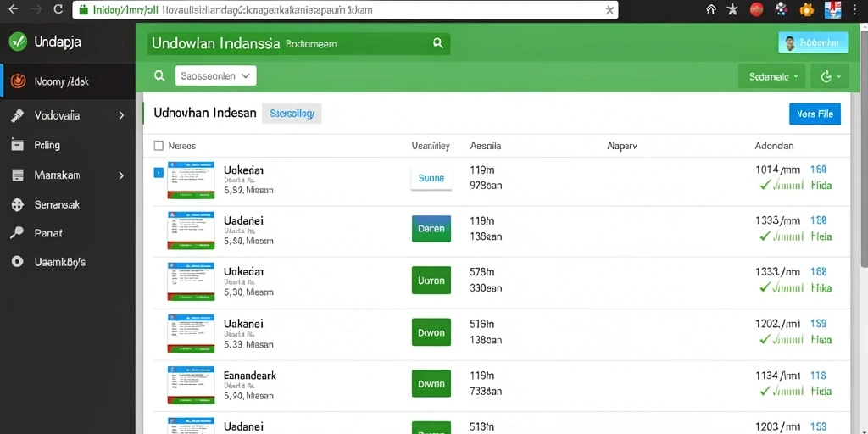Click the green Daren button
Screen dimensions: 868x434
tap(431, 229)
